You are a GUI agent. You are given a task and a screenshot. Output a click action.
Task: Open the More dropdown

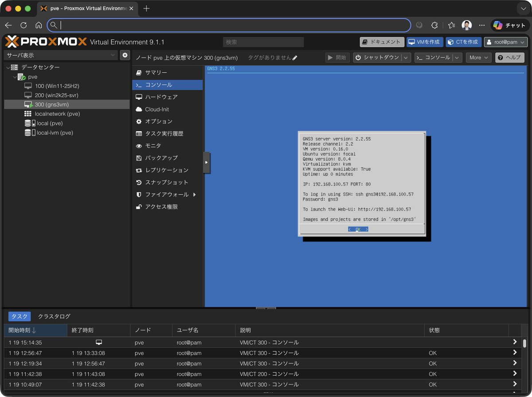pyautogui.click(x=479, y=58)
